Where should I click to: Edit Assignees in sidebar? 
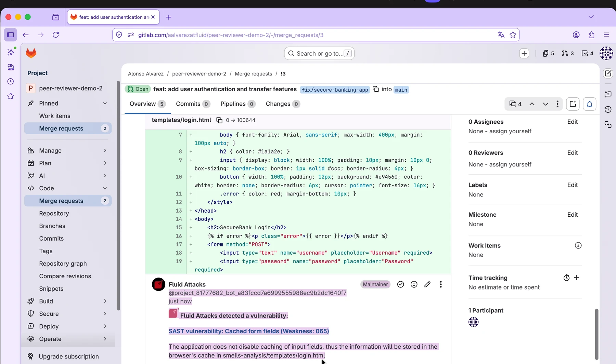(x=572, y=122)
